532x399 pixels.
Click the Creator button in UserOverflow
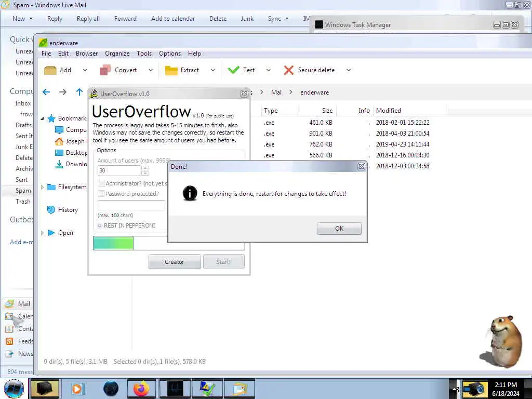[175, 262]
